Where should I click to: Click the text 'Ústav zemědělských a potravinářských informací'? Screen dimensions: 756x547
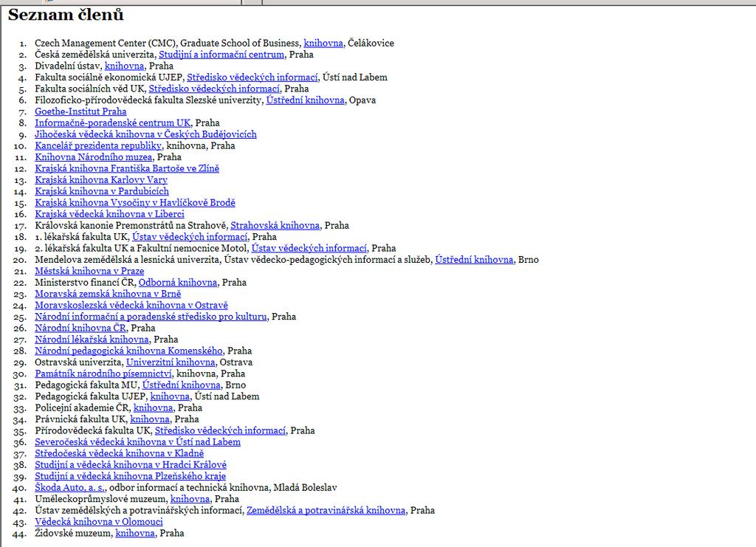(x=138, y=511)
